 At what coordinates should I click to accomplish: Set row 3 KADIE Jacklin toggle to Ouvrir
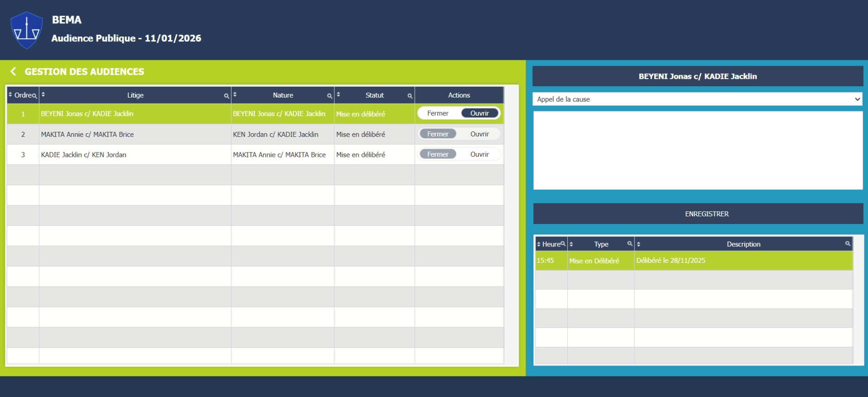click(x=479, y=155)
